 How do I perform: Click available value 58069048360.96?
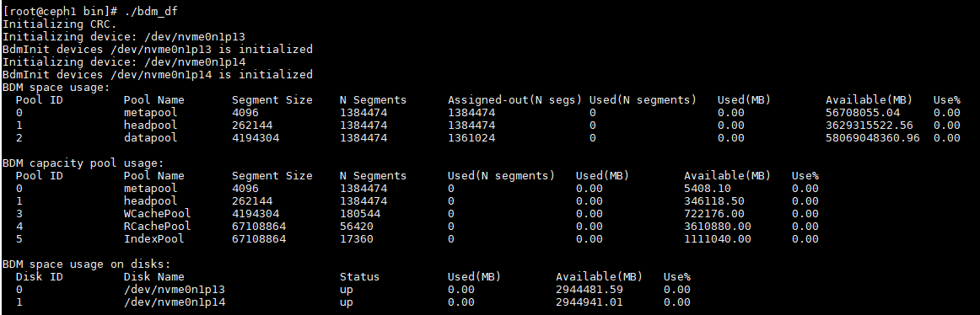(873, 138)
